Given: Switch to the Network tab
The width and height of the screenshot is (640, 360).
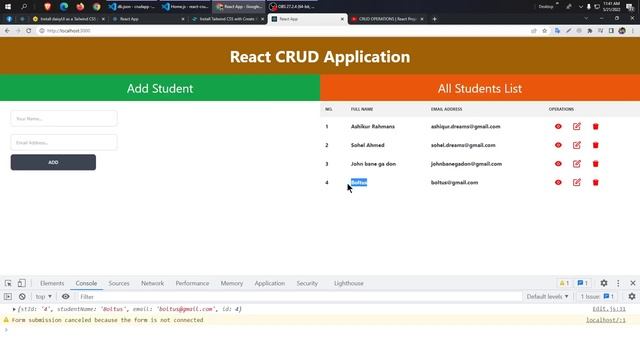Looking at the screenshot, I should [x=152, y=283].
